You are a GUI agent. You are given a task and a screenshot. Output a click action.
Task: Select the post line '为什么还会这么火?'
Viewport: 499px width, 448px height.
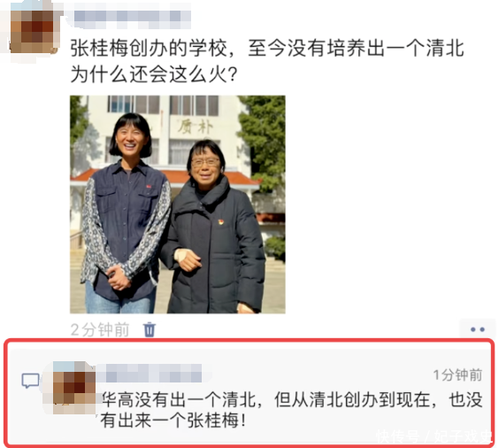tap(154, 74)
